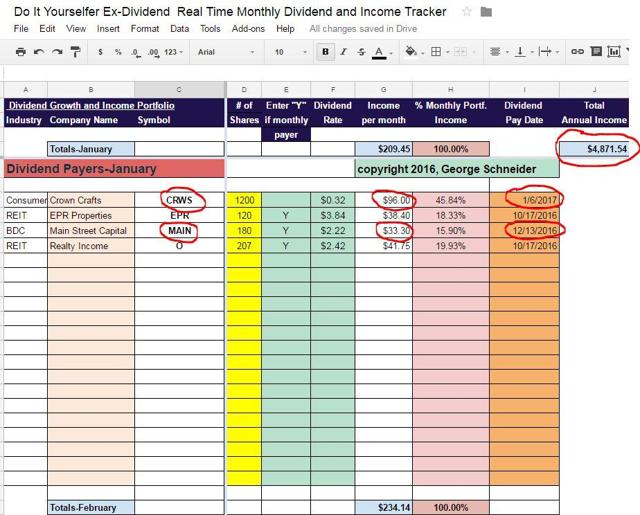Viewport: 640px width, 515px height.
Task: Click the insert link icon
Action: [x=577, y=51]
